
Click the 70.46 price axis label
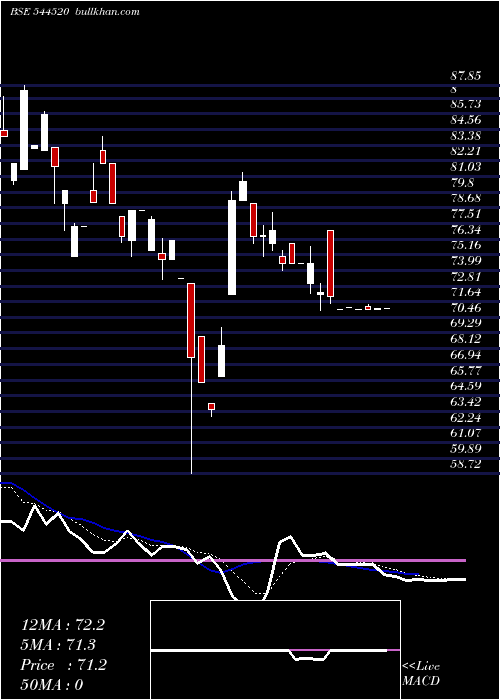coord(466,308)
